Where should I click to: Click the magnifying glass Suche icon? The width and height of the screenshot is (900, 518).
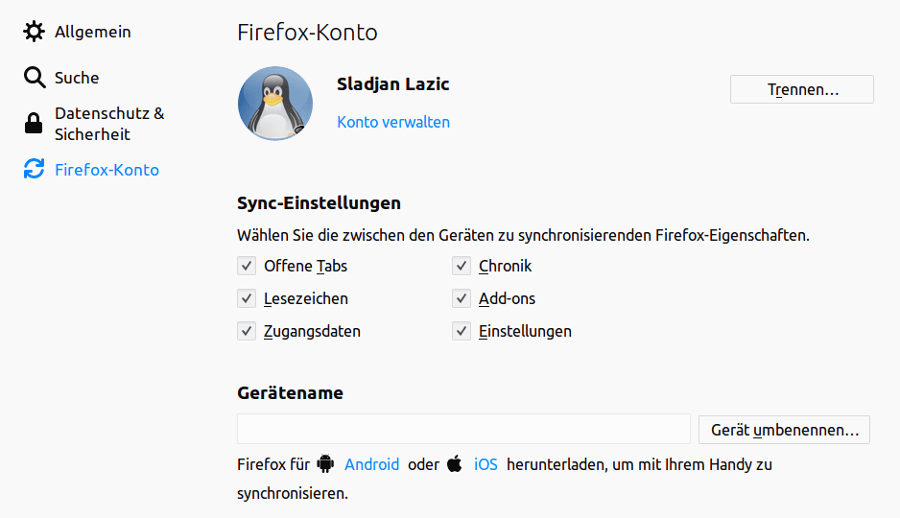point(34,77)
